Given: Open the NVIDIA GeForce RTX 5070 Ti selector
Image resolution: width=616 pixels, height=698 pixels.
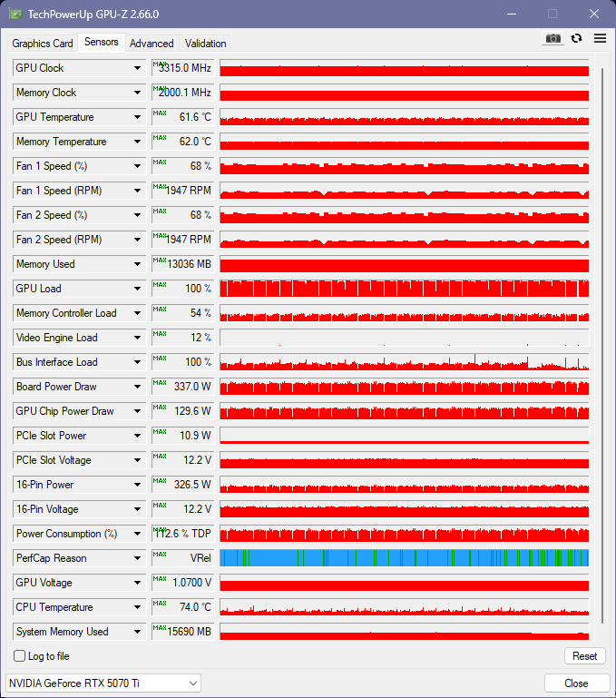Looking at the screenshot, I should [x=103, y=683].
